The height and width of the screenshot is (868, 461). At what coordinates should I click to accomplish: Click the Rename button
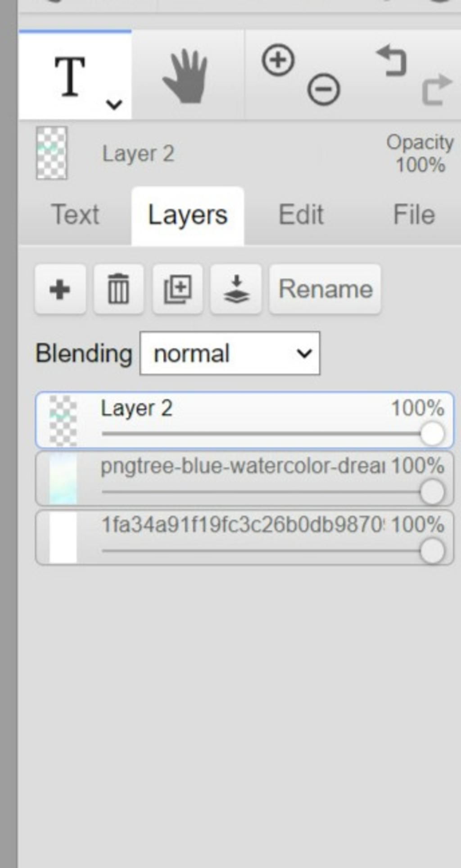point(325,289)
